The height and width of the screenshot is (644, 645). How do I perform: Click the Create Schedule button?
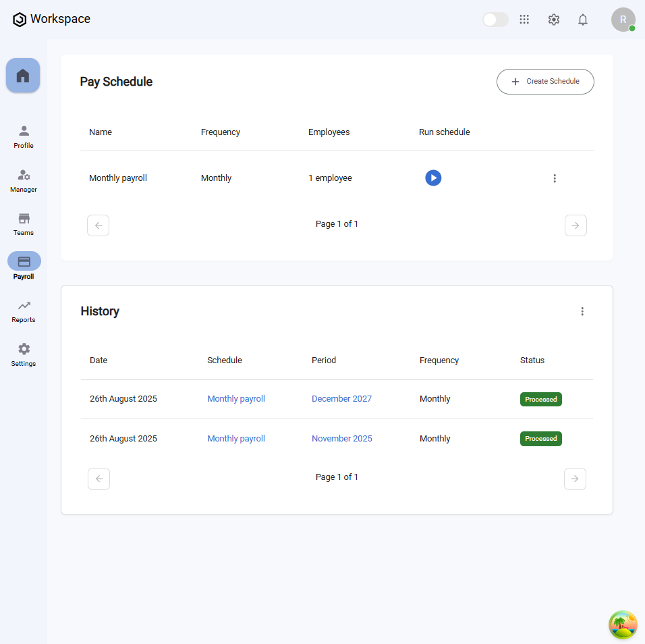[x=545, y=82]
